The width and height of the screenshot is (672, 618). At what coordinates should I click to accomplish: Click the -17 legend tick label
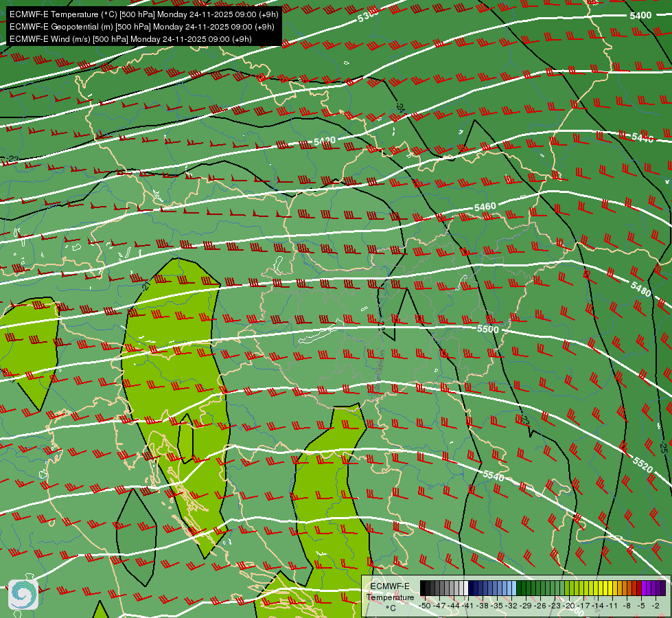pos(583,606)
